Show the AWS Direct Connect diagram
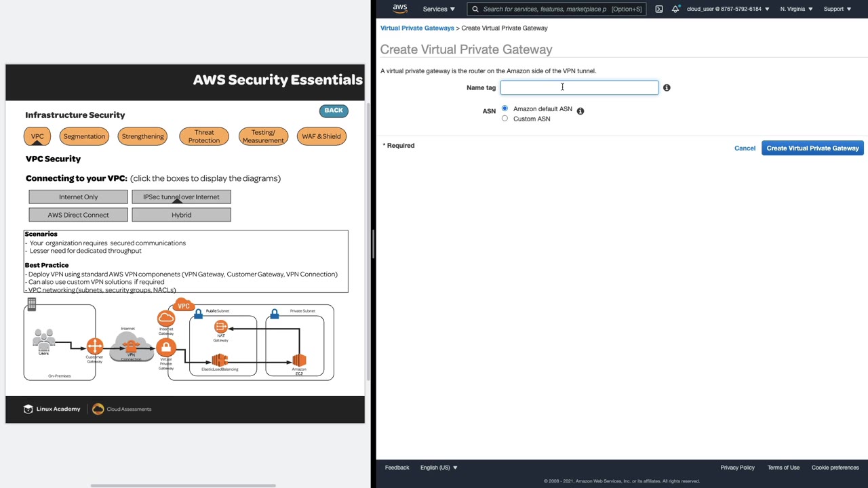This screenshot has height=488, width=868. coord(78,215)
